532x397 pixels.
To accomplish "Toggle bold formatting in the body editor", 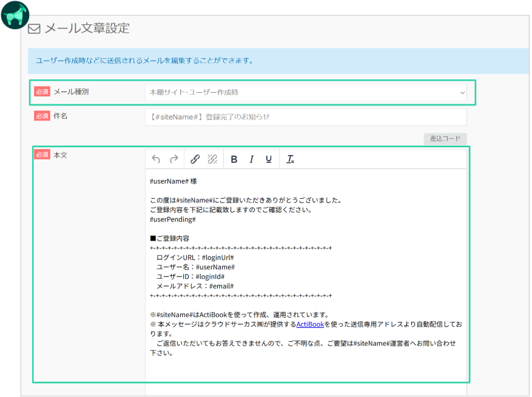I will (234, 159).
